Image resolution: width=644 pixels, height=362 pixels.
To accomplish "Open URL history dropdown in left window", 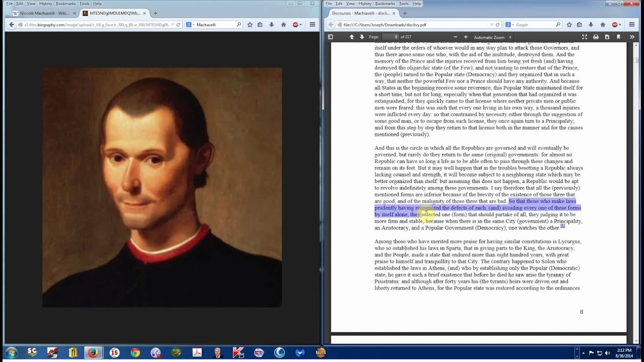I will point(173,25).
